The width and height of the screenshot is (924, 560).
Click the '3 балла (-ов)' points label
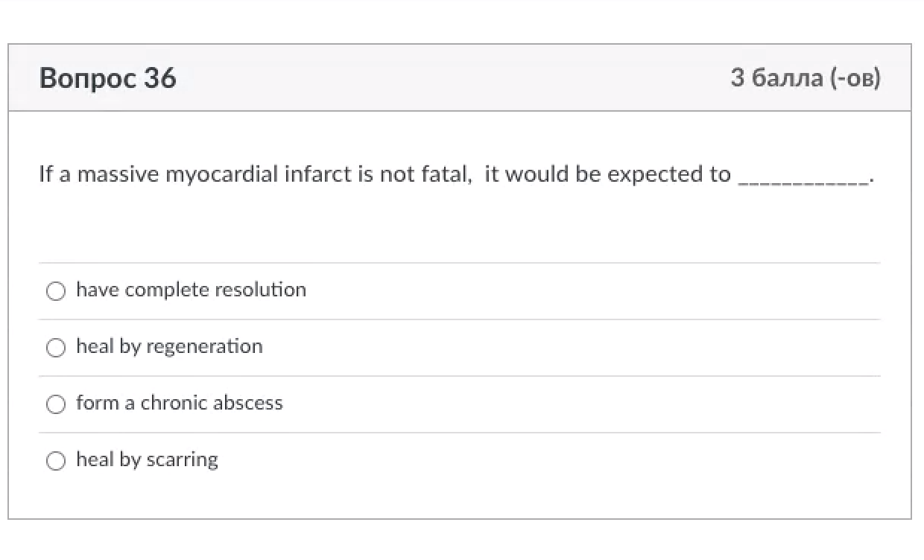(x=806, y=77)
